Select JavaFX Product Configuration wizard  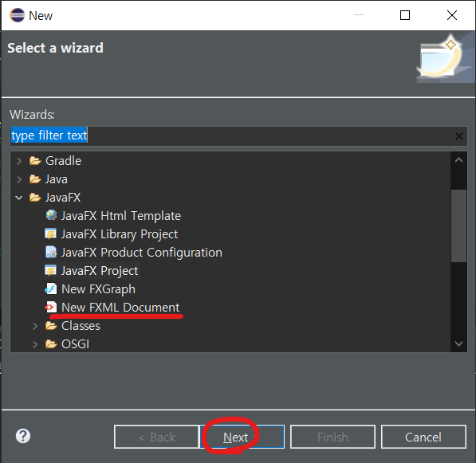coord(142,253)
